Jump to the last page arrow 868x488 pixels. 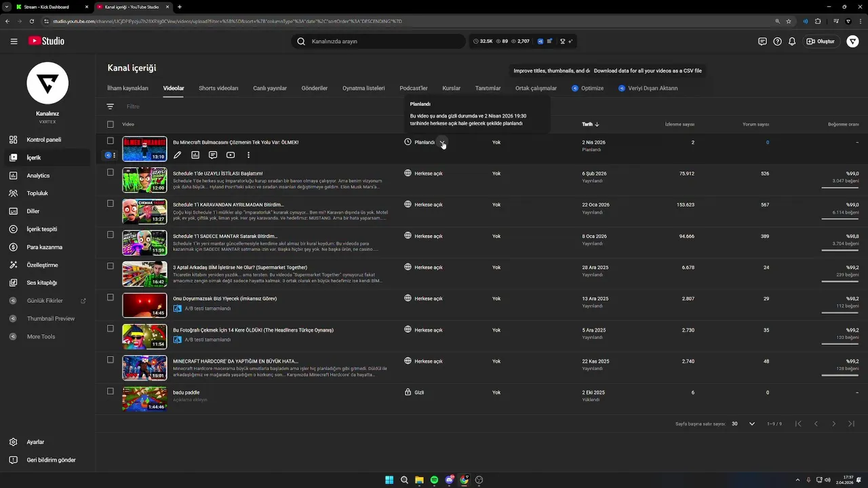852,424
